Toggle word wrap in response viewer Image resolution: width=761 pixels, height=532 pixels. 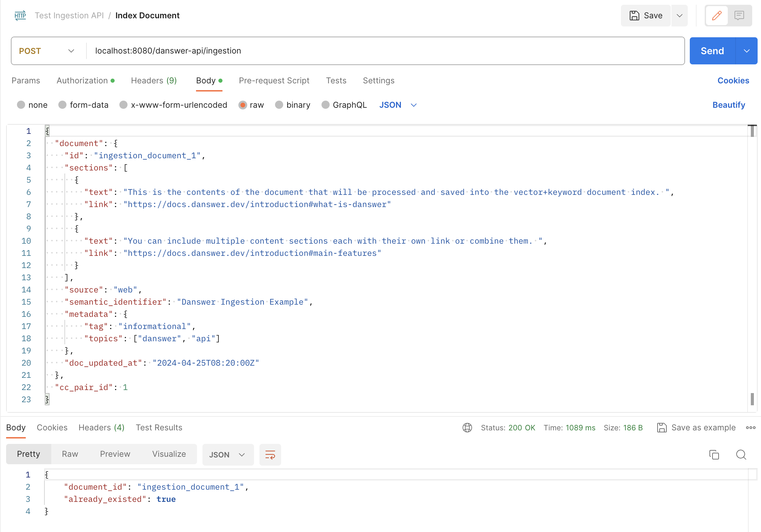point(270,455)
